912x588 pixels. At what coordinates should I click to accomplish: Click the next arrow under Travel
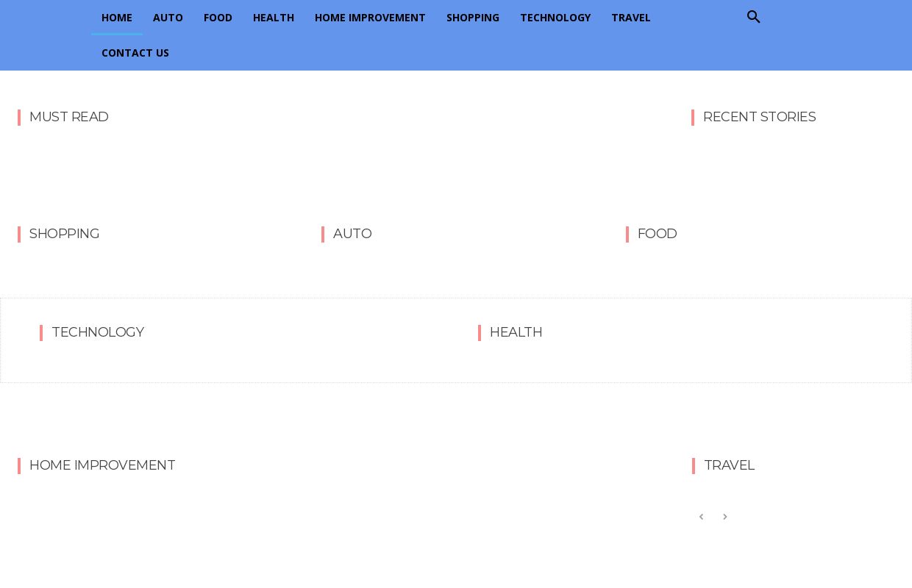pos(724,517)
